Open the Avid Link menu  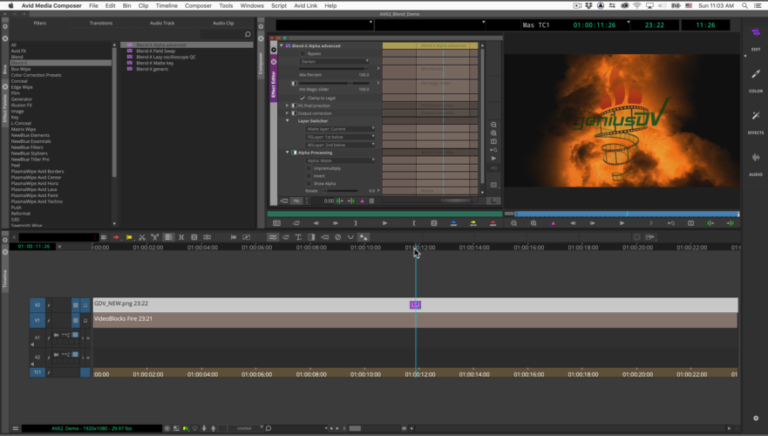click(306, 5)
